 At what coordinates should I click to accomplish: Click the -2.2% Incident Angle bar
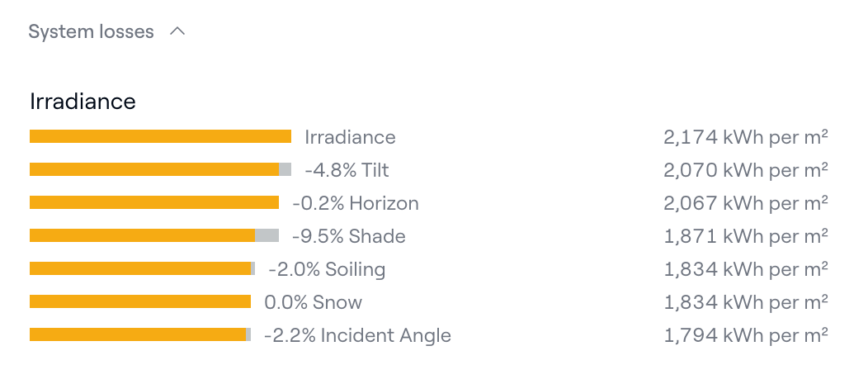point(140,334)
